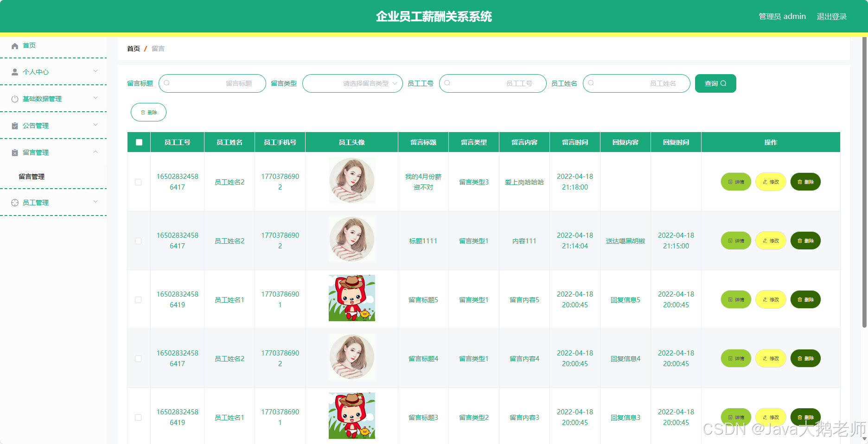Check the checkbox for the first message row
Screen dimensions: 868x444
[138, 182]
